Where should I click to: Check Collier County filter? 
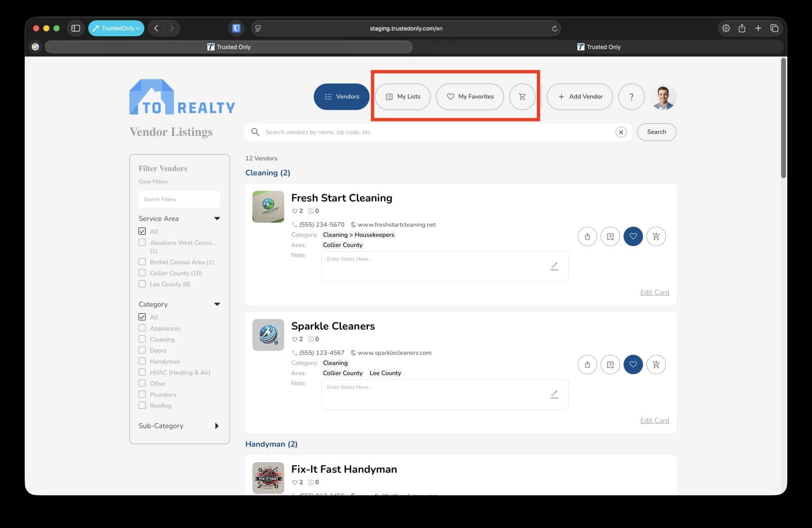[142, 273]
